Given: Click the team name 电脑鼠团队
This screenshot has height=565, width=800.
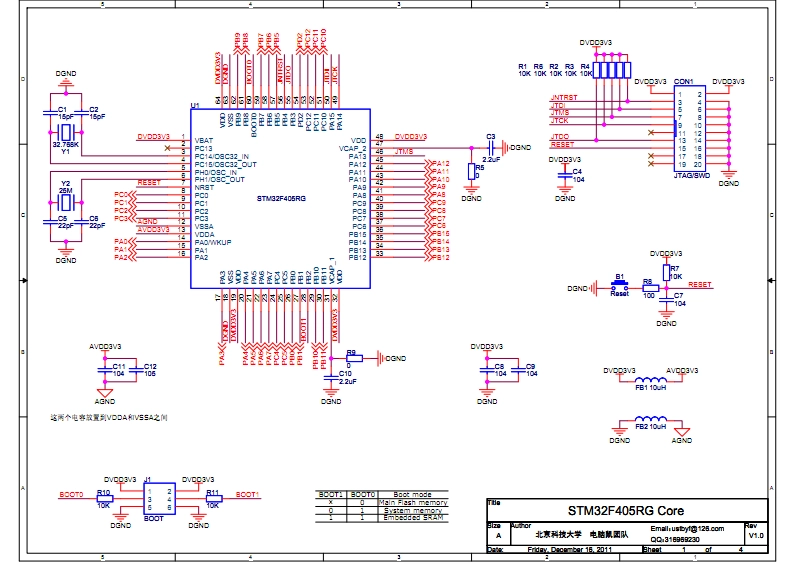Looking at the screenshot, I should pos(609,534).
